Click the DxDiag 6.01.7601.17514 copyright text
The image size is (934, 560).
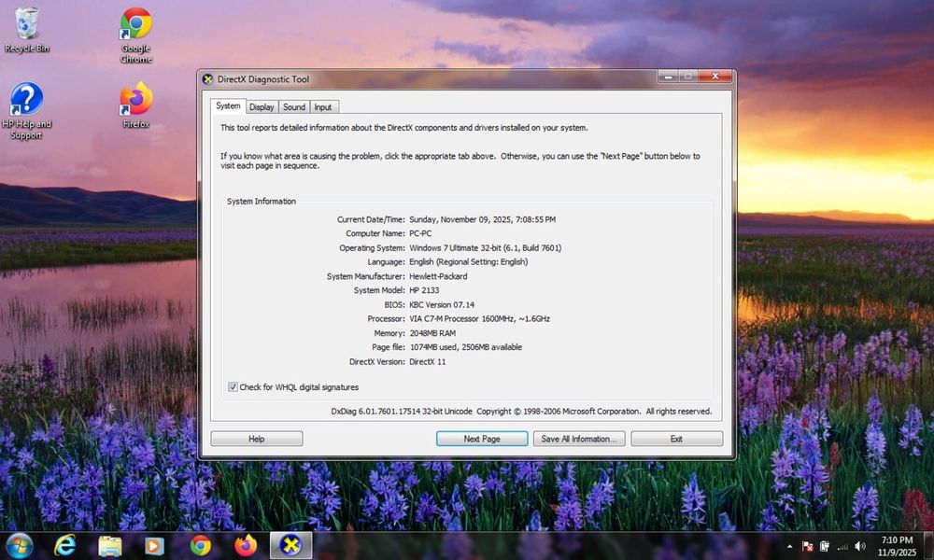tap(521, 412)
